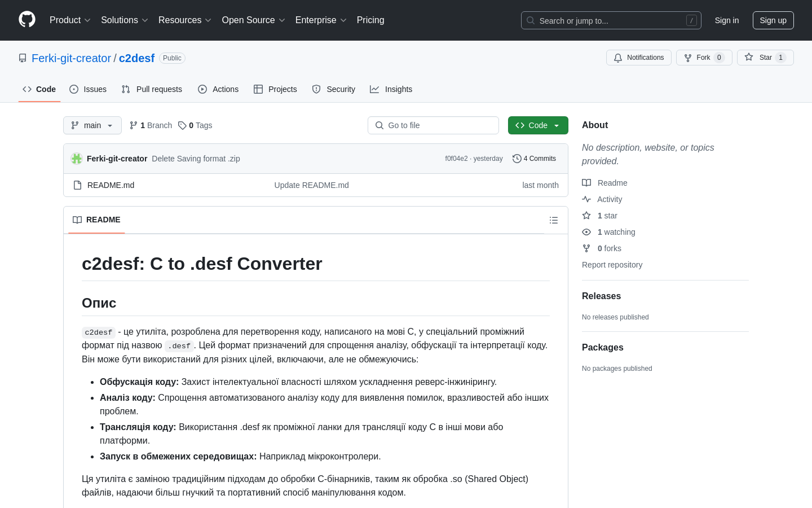812x508 pixels.
Task: Click the Projects table icon
Action: [258, 89]
